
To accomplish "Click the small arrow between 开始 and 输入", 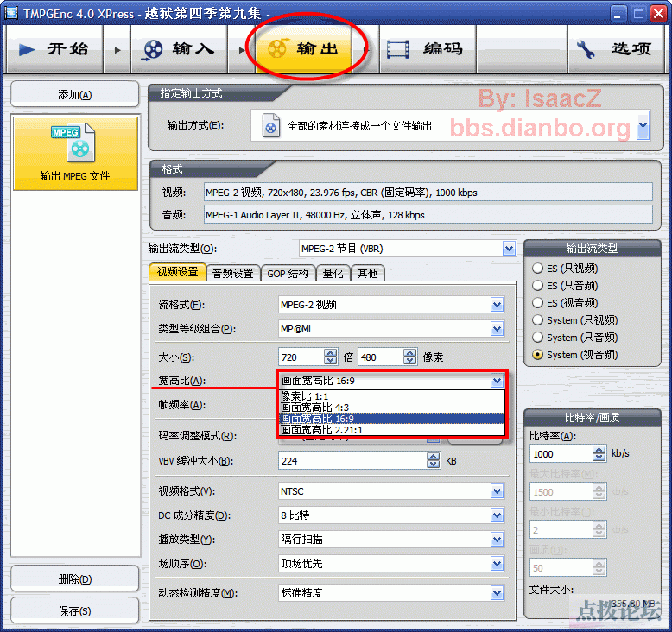I will (x=117, y=50).
